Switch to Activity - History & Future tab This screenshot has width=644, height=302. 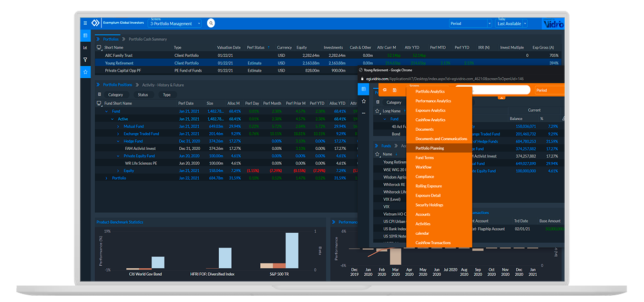click(x=162, y=85)
